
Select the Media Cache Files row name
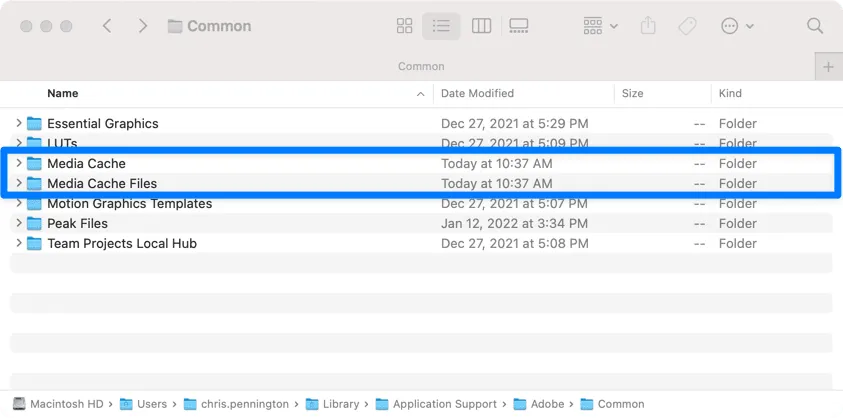coord(102,183)
